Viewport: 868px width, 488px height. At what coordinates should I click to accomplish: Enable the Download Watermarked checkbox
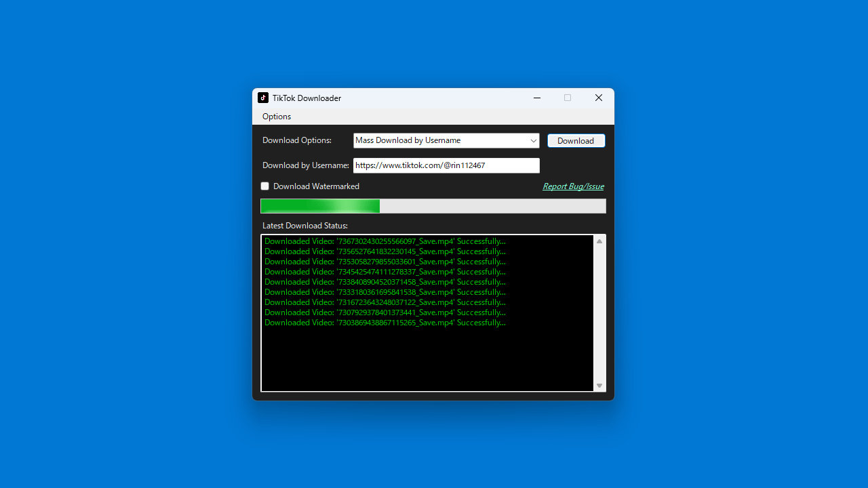(265, 186)
